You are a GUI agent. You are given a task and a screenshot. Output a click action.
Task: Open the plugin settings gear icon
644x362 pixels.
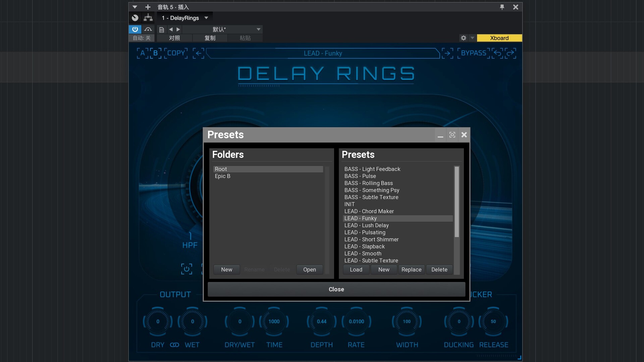pos(464,38)
